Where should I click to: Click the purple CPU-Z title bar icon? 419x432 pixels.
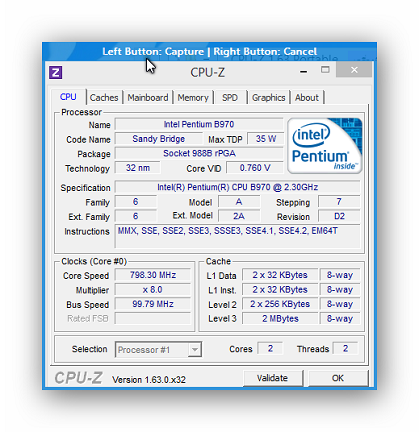55,72
